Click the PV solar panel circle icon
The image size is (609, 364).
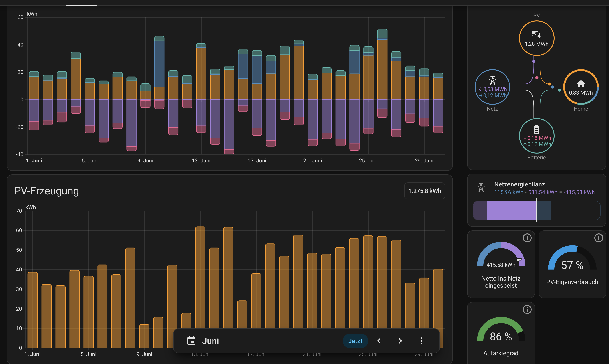(536, 38)
